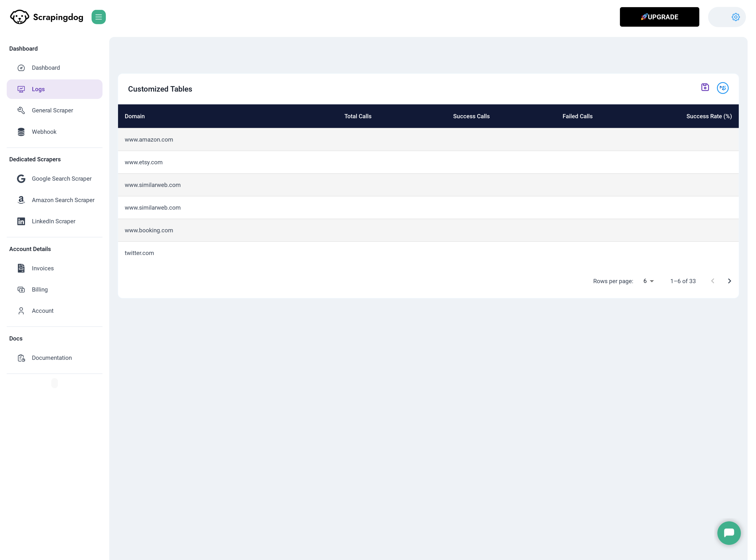Viewport: 756px width, 560px height.
Task: Save the customized table with the disk icon
Action: click(x=705, y=87)
